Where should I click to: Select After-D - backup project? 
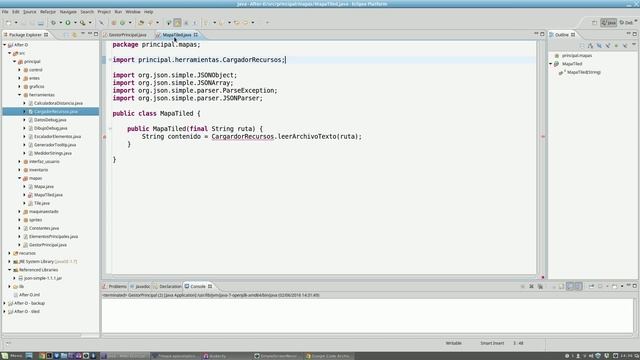click(29, 303)
